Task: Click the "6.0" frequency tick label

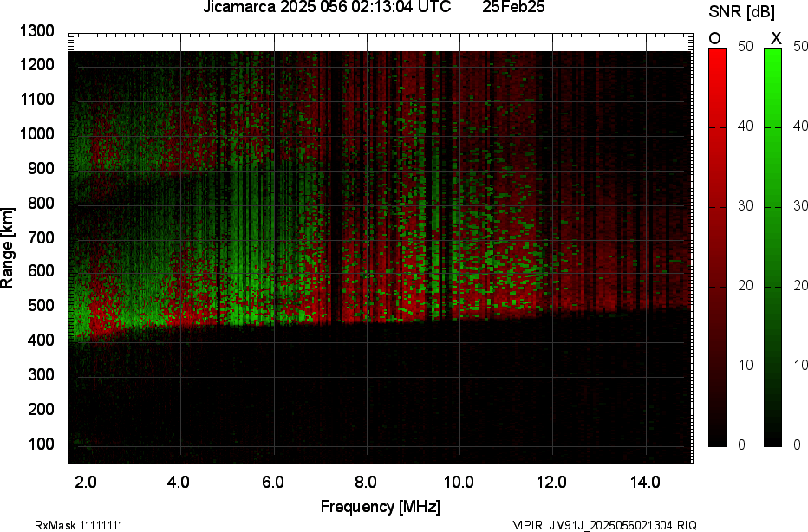Action: (273, 483)
